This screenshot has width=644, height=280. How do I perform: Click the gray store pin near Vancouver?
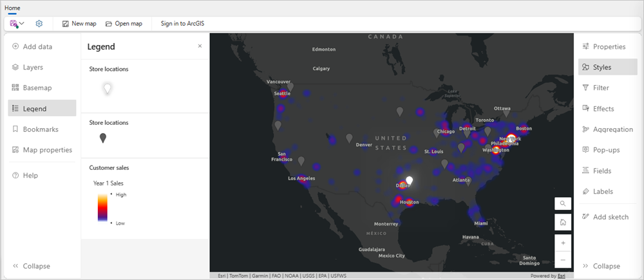point(290,87)
